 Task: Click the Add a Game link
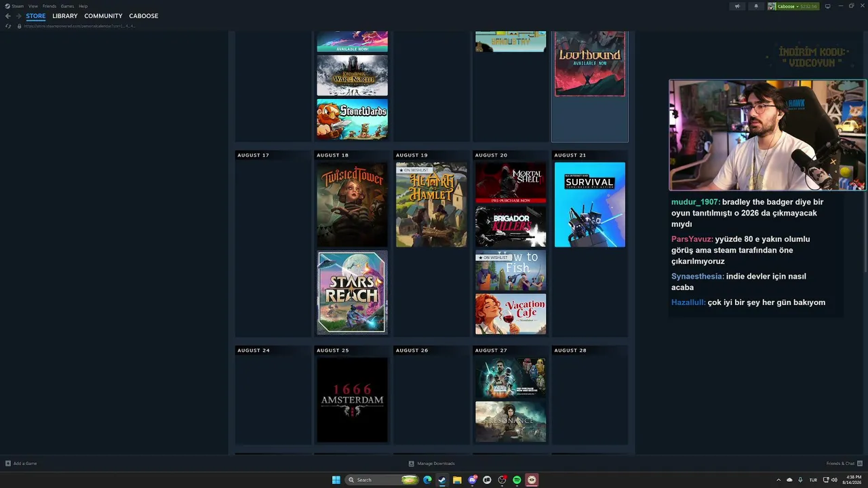(x=25, y=464)
